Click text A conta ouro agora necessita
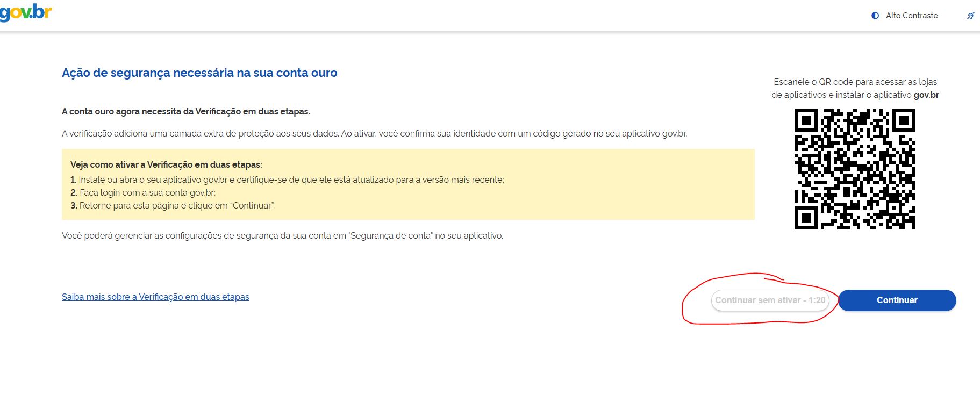Screen dimensions: 980x409 (x=186, y=111)
